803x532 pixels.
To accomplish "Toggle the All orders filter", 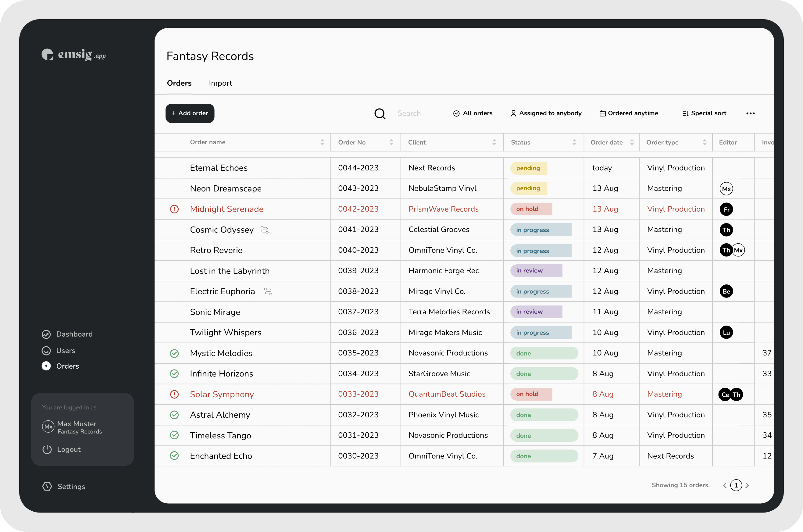I will (473, 113).
